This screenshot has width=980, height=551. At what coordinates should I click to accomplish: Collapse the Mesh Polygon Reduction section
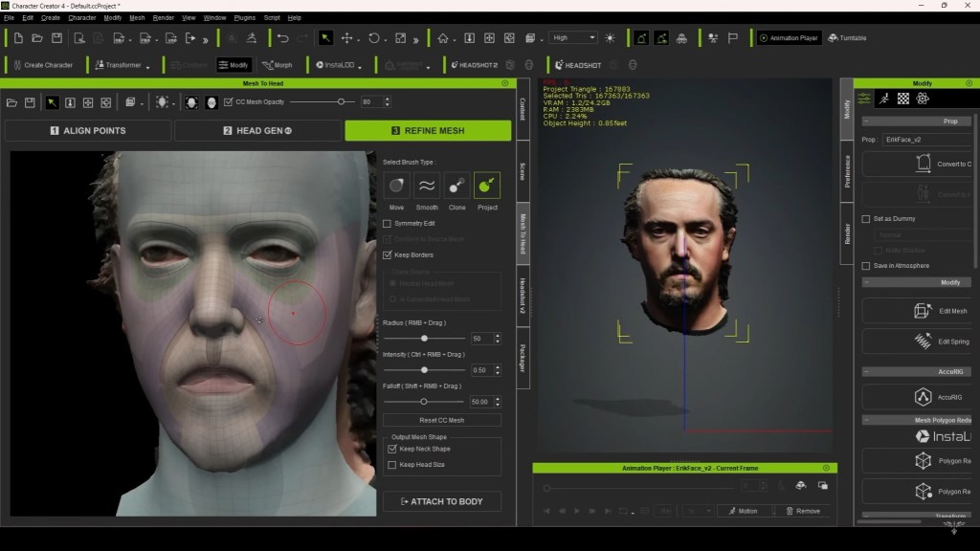pyautogui.click(x=866, y=421)
